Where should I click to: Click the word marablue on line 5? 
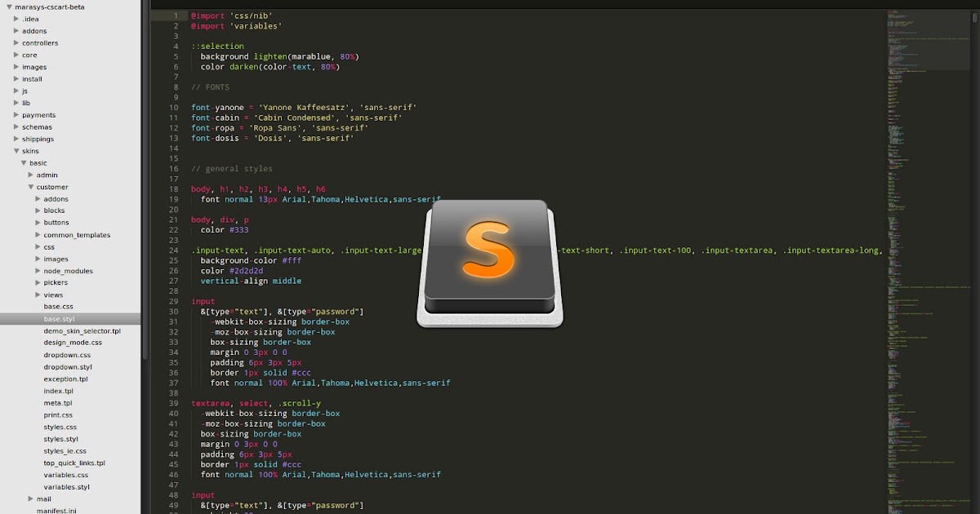[x=312, y=56]
